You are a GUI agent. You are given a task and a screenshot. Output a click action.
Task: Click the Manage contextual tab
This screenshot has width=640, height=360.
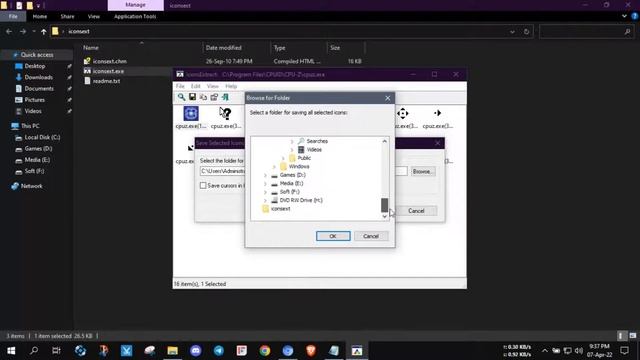pos(136,5)
